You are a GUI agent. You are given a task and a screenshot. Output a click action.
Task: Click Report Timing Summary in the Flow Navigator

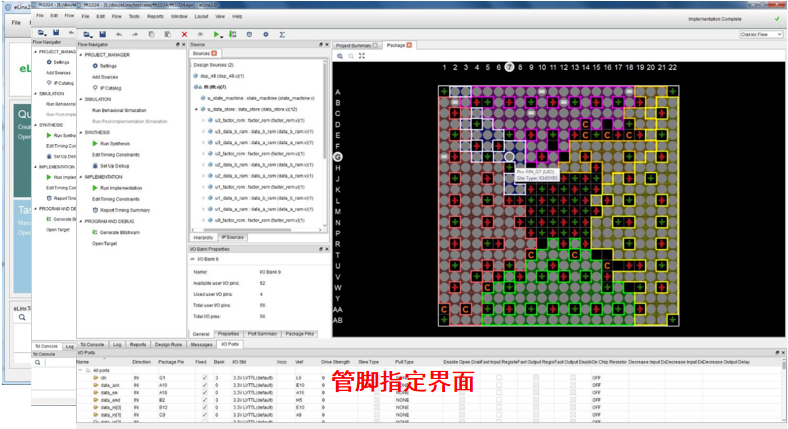(125, 210)
